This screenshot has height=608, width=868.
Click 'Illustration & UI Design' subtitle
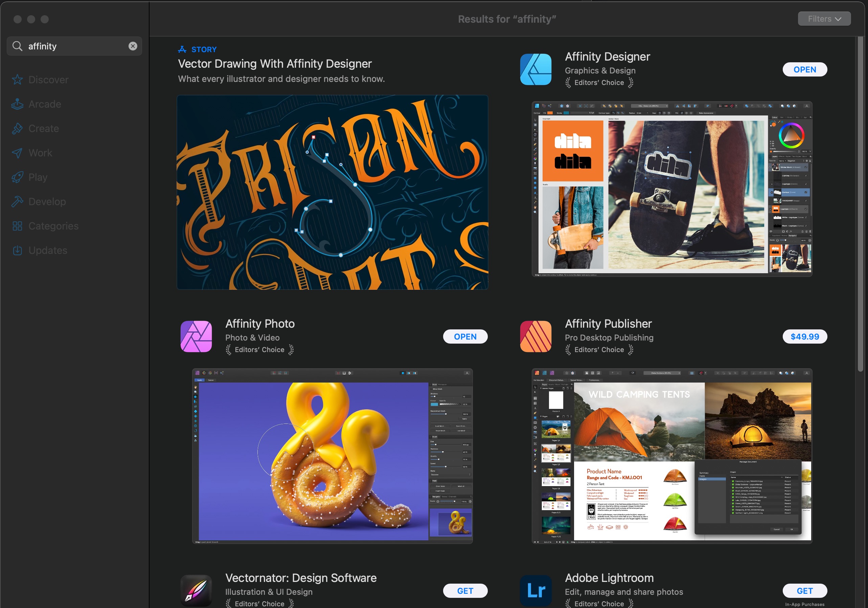269,592
